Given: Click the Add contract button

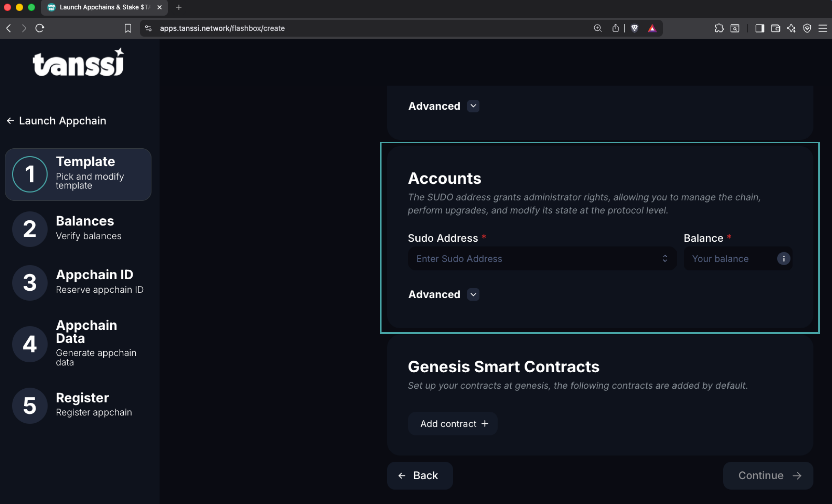Looking at the screenshot, I should click(452, 424).
